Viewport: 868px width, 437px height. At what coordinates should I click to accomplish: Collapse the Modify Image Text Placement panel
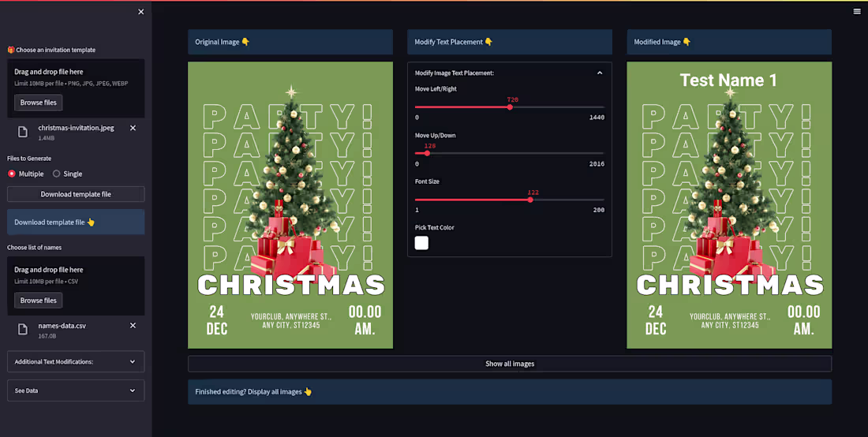600,73
